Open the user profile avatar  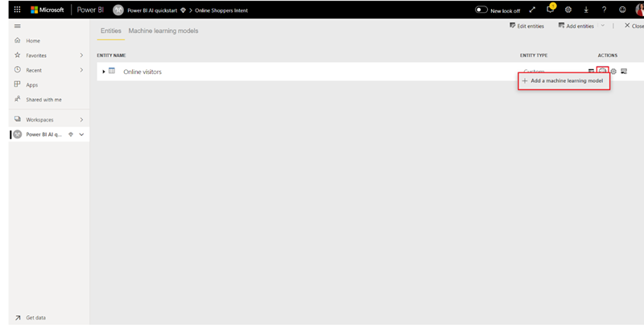click(x=639, y=10)
